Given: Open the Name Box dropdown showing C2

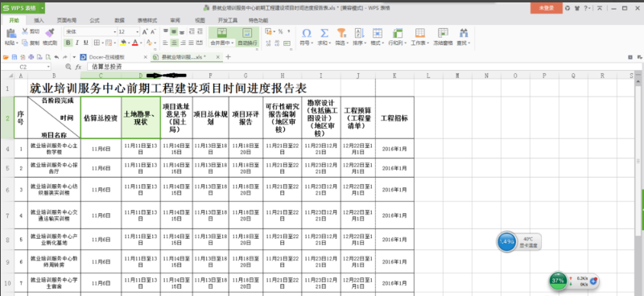Looking at the screenshot, I should point(48,67).
